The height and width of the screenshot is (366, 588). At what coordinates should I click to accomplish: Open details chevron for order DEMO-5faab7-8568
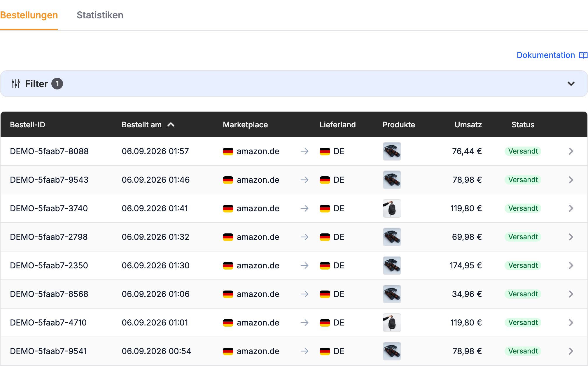click(571, 294)
